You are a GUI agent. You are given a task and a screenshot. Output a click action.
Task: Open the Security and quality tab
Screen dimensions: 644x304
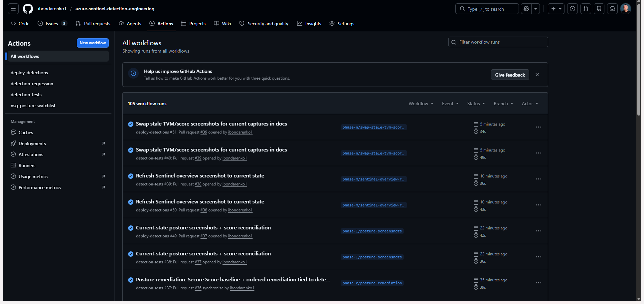(264, 24)
